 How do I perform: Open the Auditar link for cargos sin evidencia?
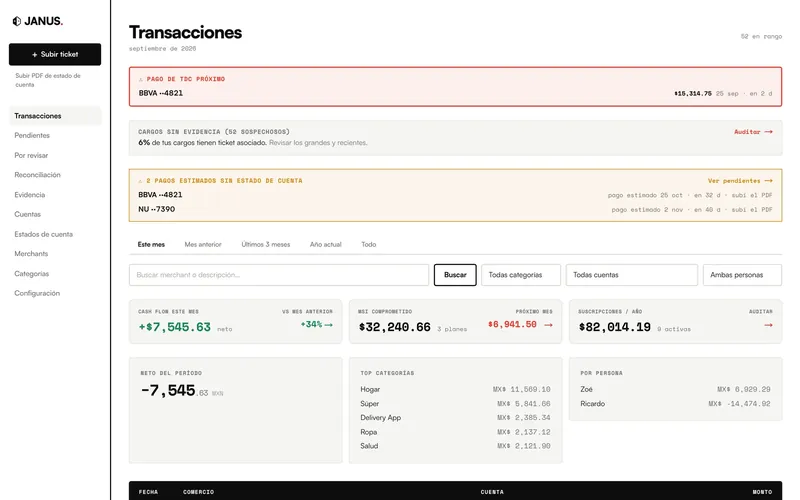click(753, 132)
